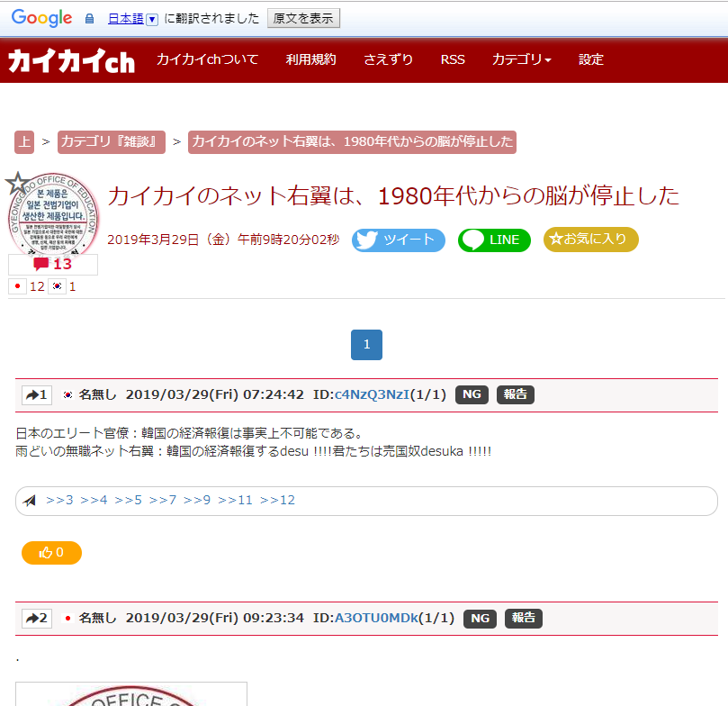Viewport: 728px width, 706px height.
Task: Click reply arrow for comment 2
Action: coord(37,618)
